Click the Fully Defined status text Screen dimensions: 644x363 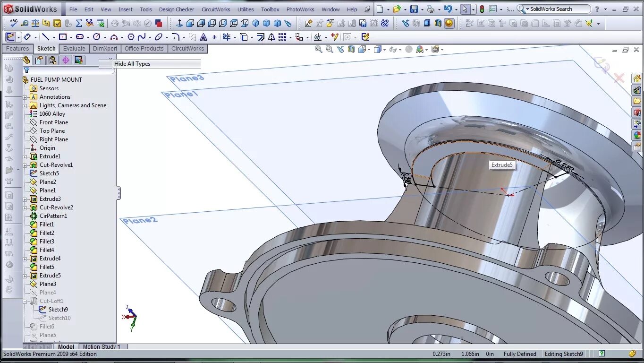[x=520, y=354]
